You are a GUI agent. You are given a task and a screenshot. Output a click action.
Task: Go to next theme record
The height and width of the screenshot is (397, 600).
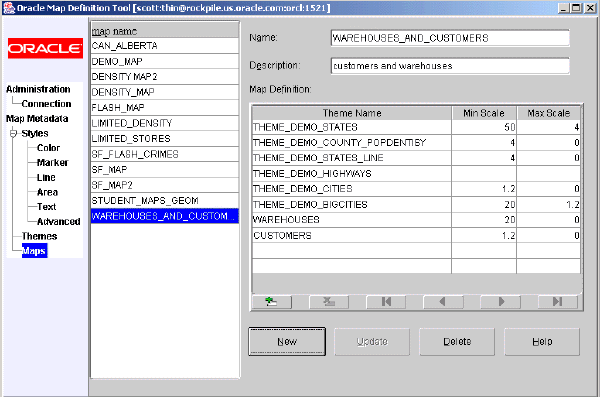[x=501, y=302]
